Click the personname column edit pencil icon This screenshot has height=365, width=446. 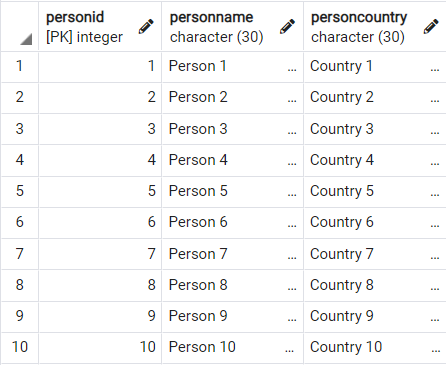click(x=287, y=26)
